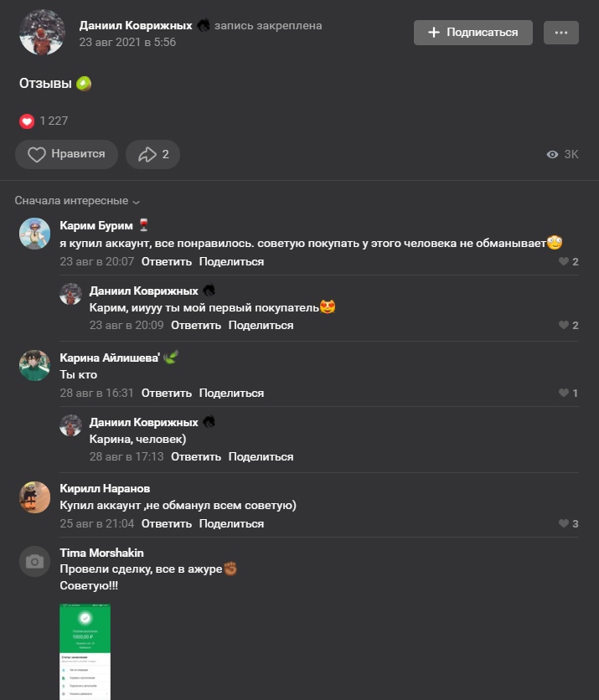Open Карина Айлишева's avatar
The height and width of the screenshot is (700, 599).
point(34,365)
